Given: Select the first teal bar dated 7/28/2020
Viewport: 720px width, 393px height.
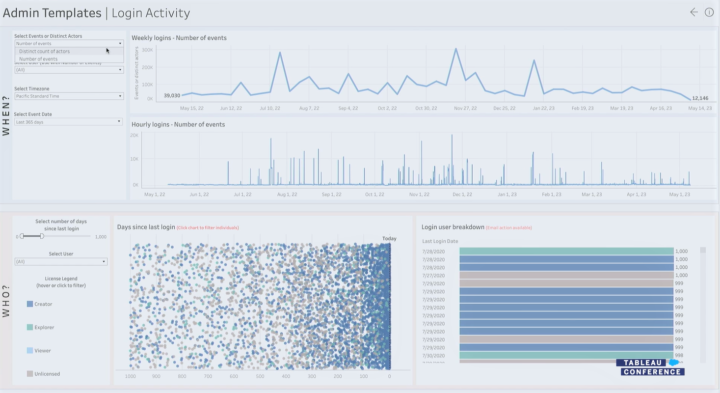Looking at the screenshot, I should click(x=566, y=251).
